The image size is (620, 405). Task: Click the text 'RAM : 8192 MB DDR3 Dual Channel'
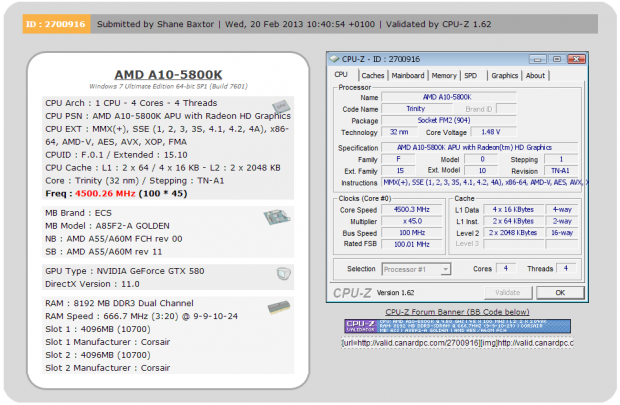119,303
